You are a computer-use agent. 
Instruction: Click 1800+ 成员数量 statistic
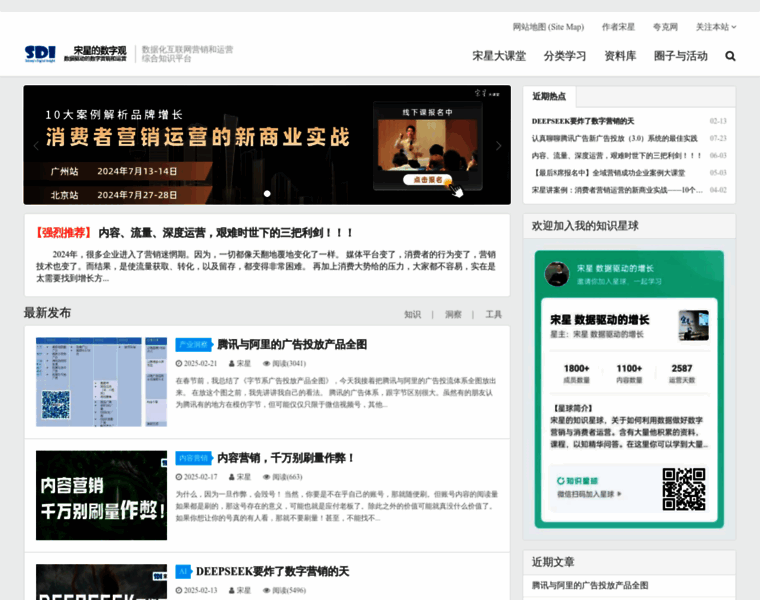pyautogui.click(x=576, y=374)
